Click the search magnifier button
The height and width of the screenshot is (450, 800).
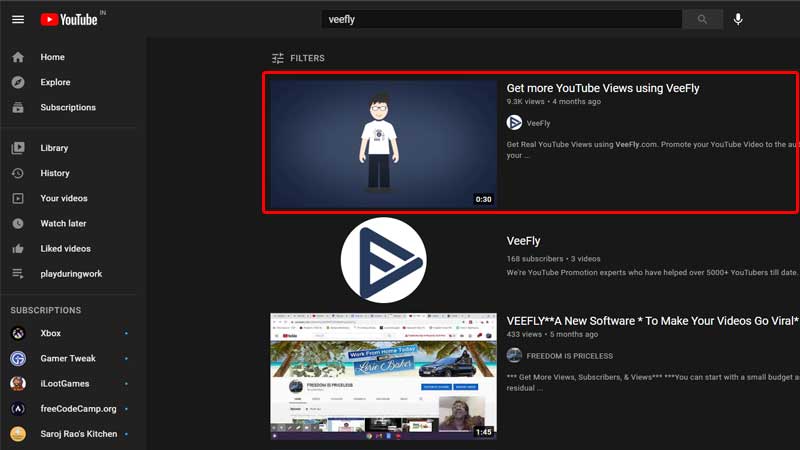702,19
